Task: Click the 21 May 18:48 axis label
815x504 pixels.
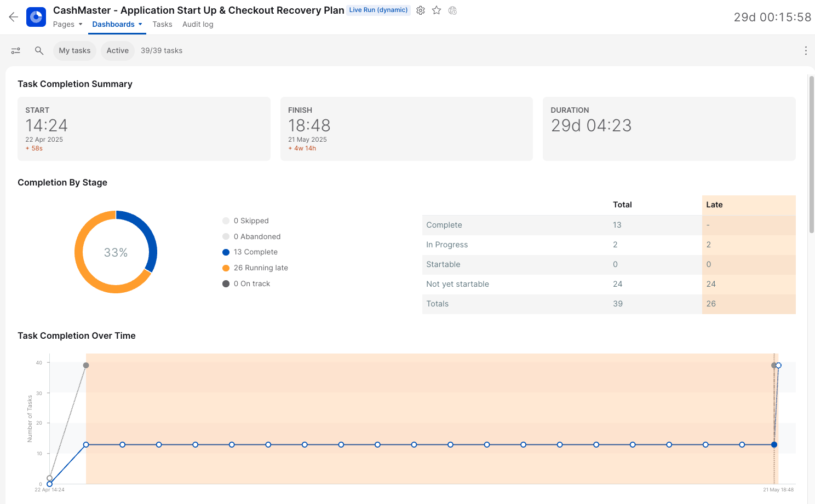Action: tap(778, 490)
